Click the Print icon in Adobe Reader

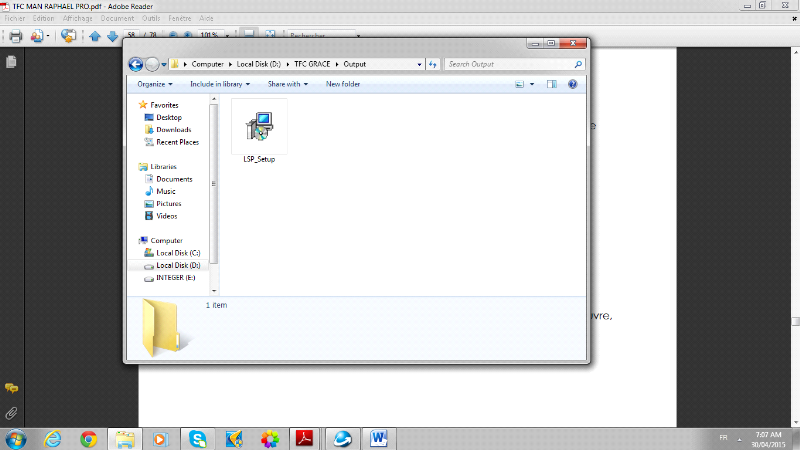[16, 36]
